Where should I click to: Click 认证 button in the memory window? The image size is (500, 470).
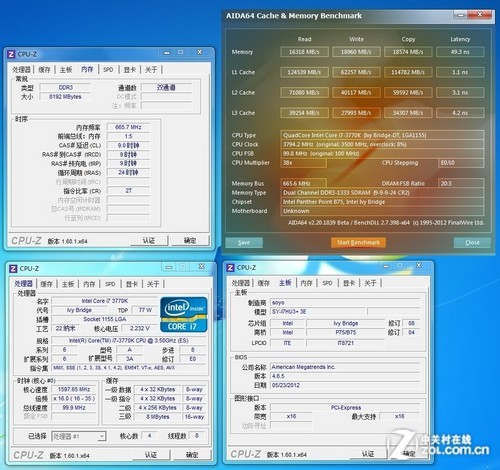tap(149, 240)
